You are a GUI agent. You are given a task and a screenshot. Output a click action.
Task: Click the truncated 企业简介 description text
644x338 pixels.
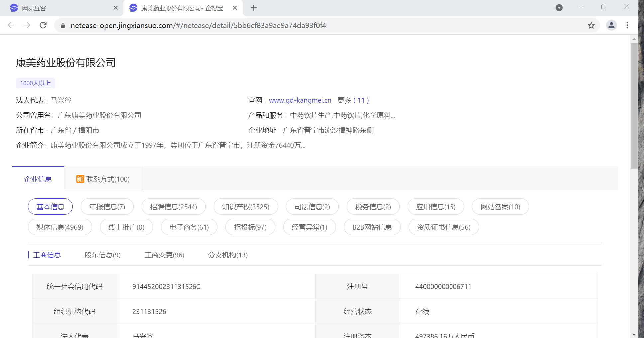point(178,145)
